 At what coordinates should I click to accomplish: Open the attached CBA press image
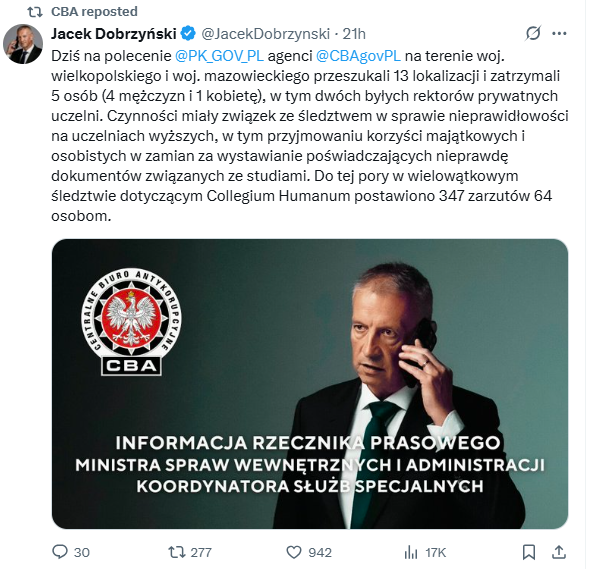click(x=310, y=384)
